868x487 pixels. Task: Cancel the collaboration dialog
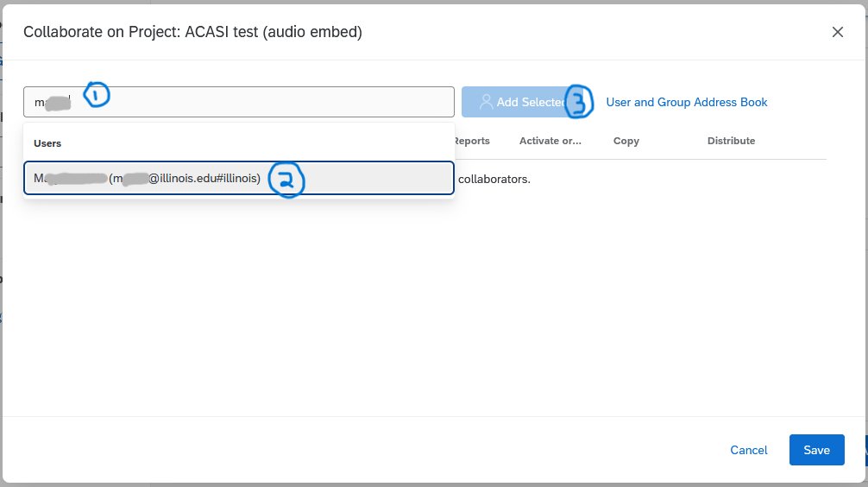748,450
